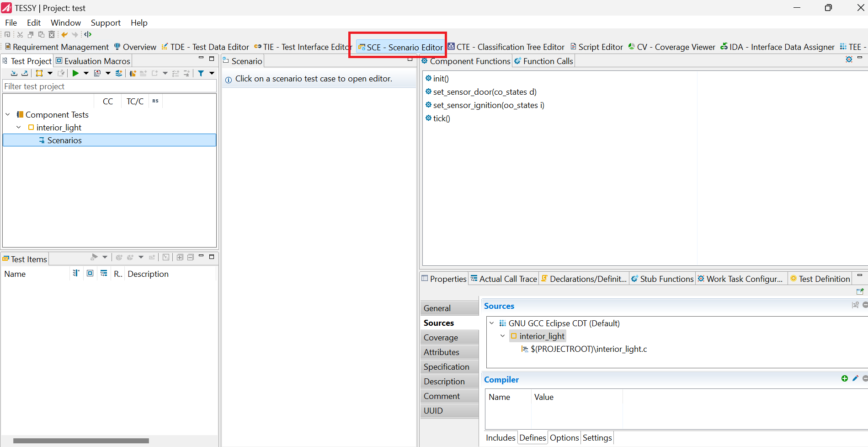Select the tick() component function
The height and width of the screenshot is (447, 868).
[438, 118]
